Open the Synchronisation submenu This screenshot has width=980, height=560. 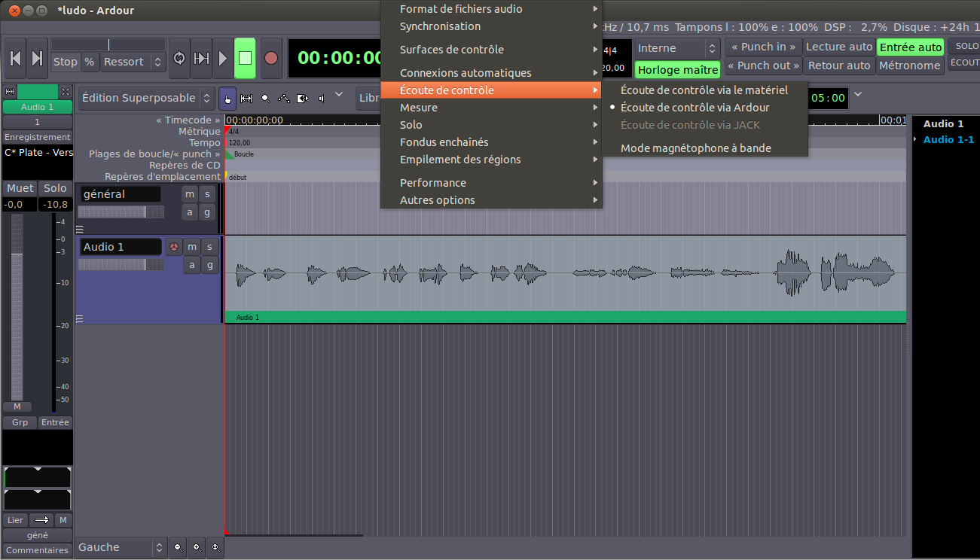tap(491, 26)
